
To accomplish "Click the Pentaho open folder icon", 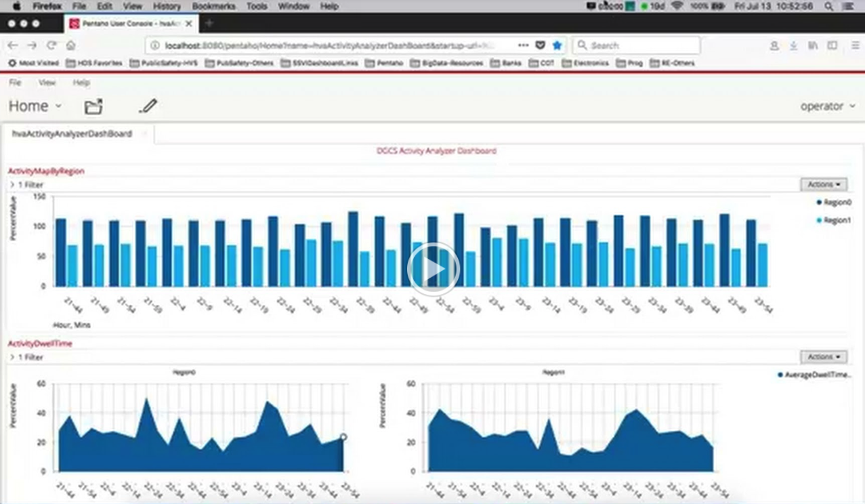I will point(93,106).
